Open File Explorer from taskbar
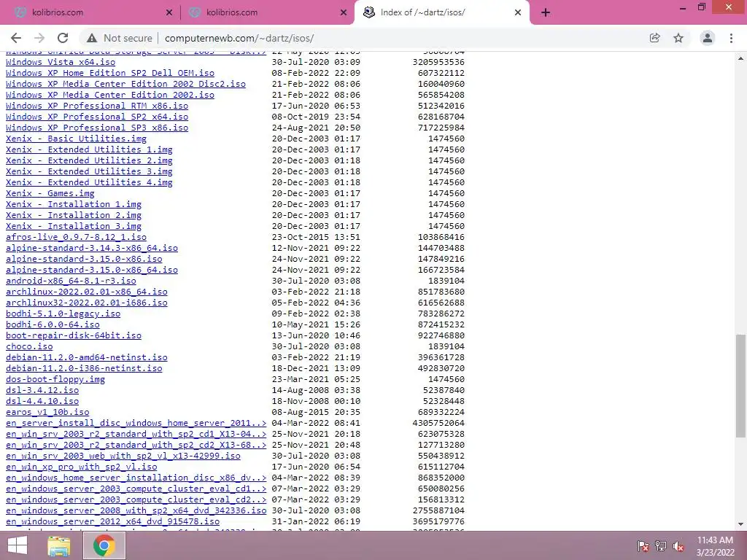The image size is (747, 560). pyautogui.click(x=59, y=545)
